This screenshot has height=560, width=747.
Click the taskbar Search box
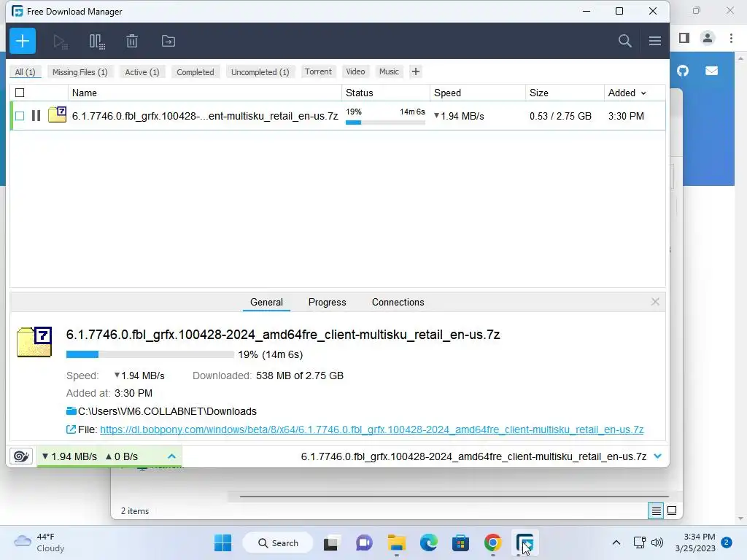click(278, 542)
